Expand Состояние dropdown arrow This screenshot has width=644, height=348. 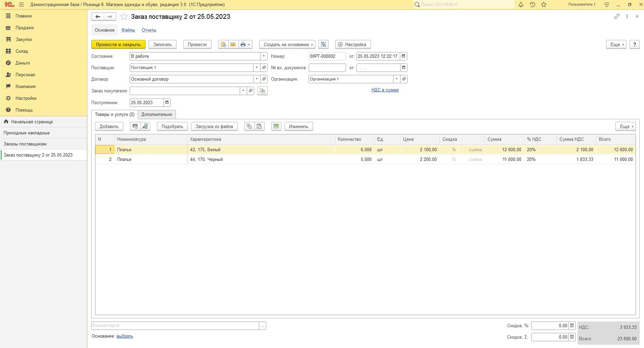point(264,56)
